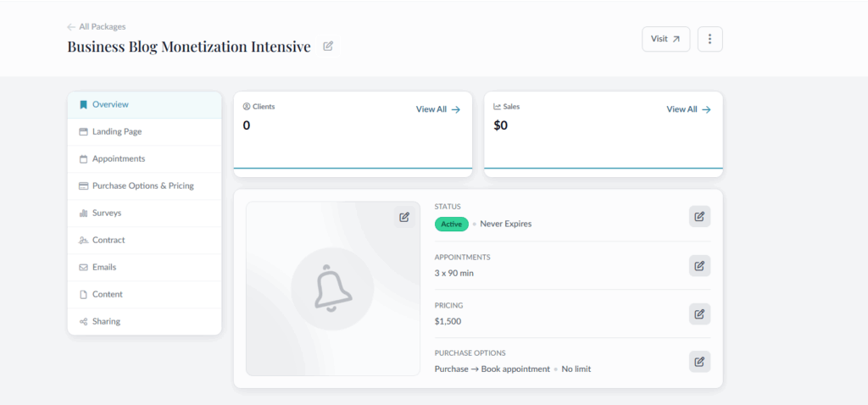Edit the package cover image
The width and height of the screenshot is (868, 405).
404,217
